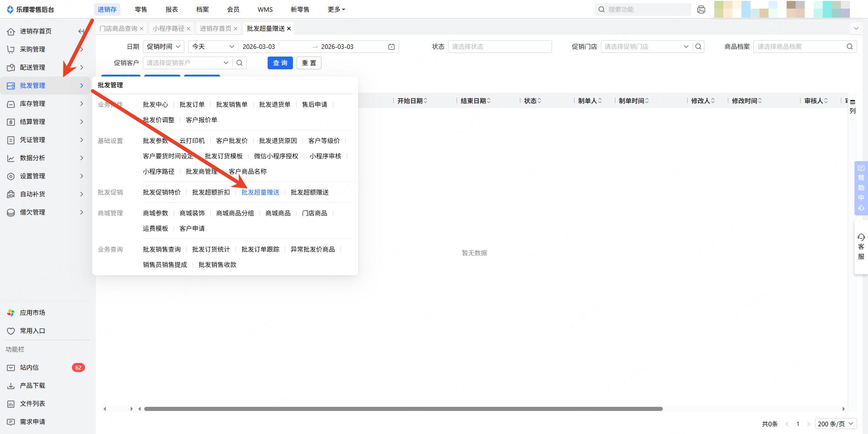
Task: Open 批发订单跟踪 in flyout menu
Action: 260,249
